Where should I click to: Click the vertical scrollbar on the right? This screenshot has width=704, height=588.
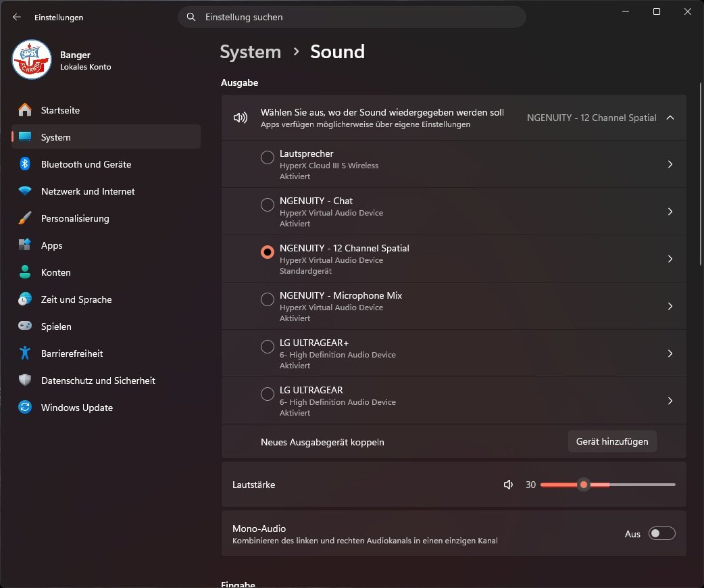pos(700,174)
